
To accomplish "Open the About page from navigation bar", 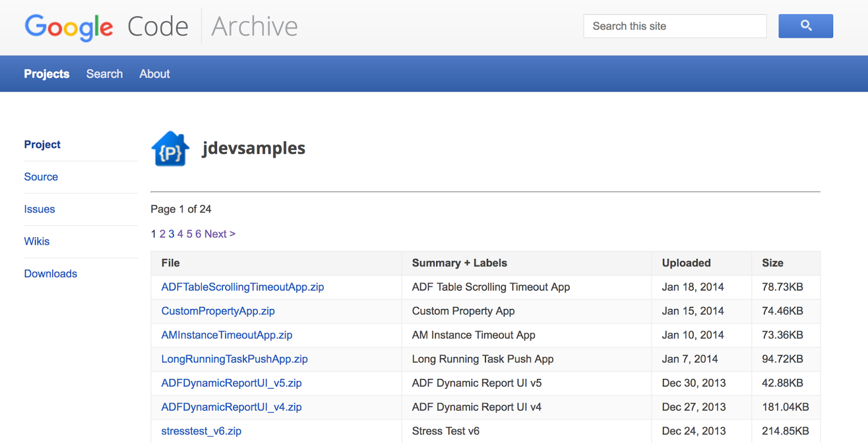I will pos(155,74).
